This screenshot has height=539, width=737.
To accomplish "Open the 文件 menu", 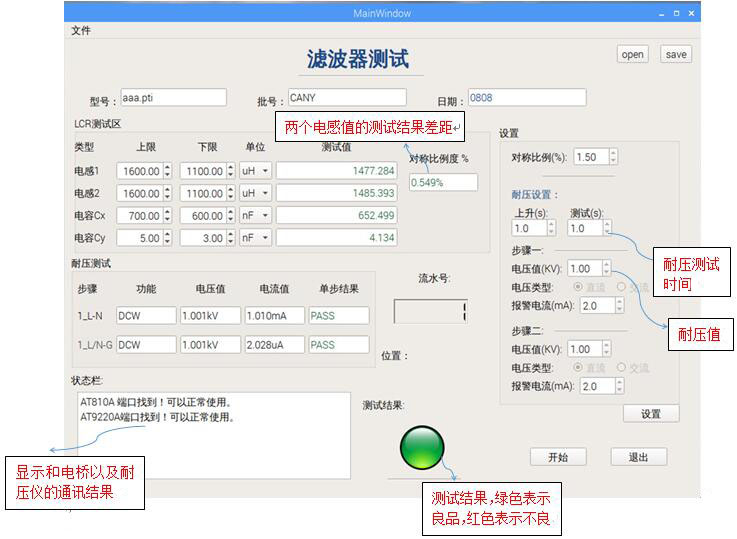I will [81, 31].
